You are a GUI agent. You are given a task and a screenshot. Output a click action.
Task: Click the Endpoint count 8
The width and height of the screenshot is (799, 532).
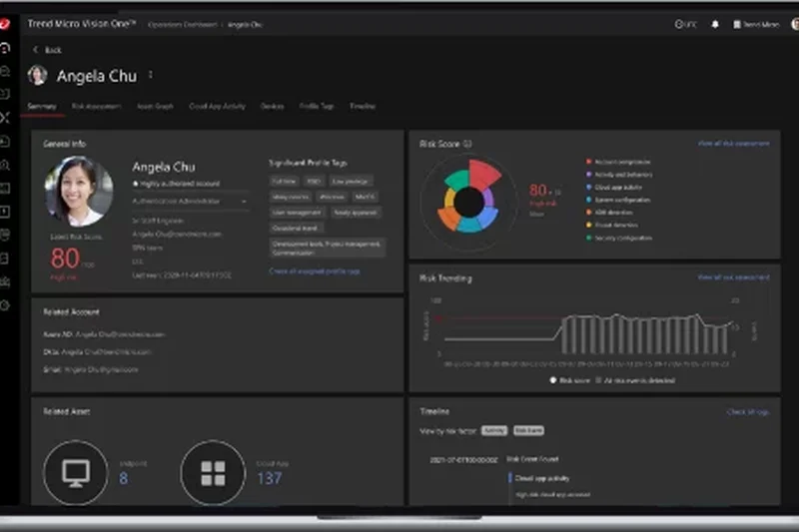click(x=123, y=478)
